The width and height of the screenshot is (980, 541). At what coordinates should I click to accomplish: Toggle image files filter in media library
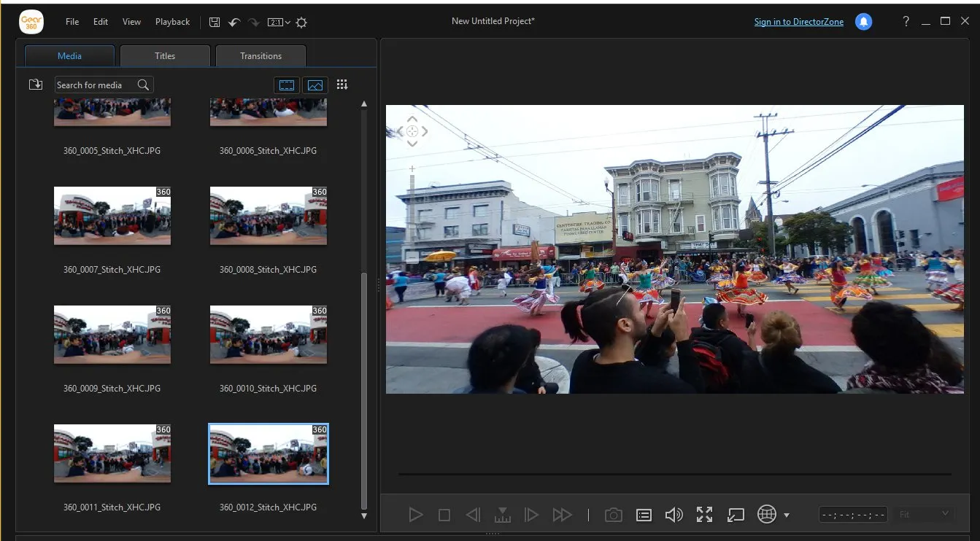(x=315, y=85)
